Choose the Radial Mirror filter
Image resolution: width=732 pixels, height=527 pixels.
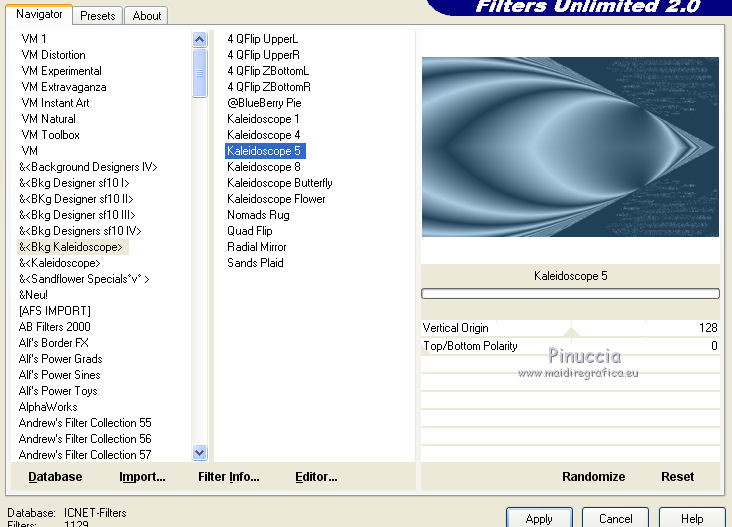pos(257,247)
